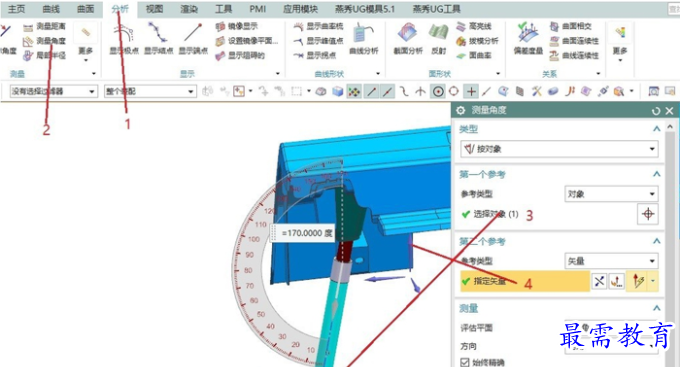
Task: Activate 镜像显示 mirror display
Action: coord(237,26)
